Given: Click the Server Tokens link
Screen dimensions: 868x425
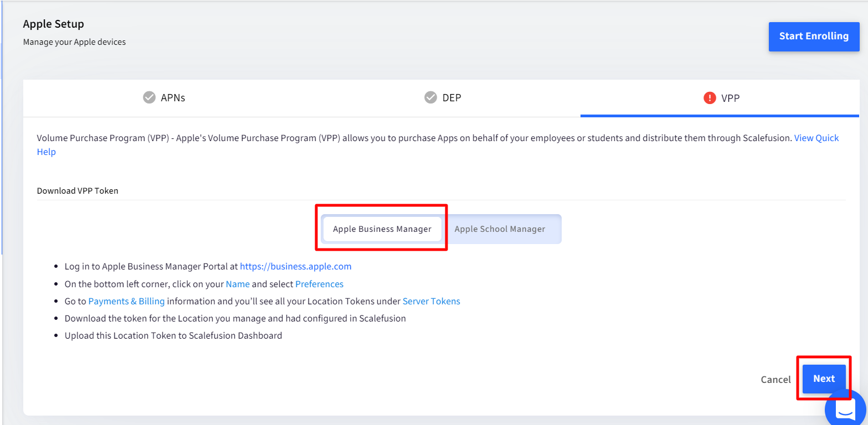Looking at the screenshot, I should tap(432, 301).
